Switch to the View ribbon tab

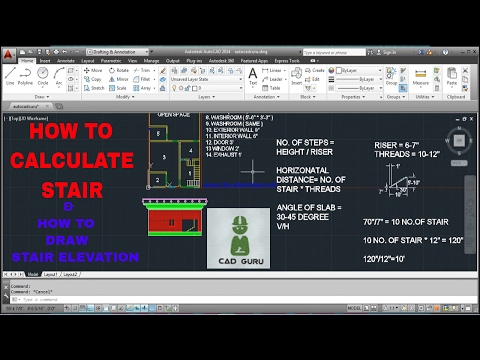132,61
